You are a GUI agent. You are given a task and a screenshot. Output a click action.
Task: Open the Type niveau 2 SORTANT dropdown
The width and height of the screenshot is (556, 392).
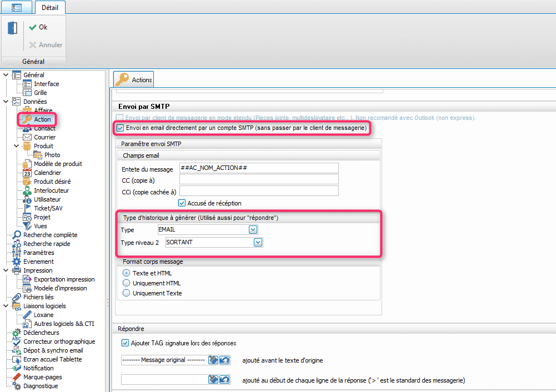coord(258,243)
